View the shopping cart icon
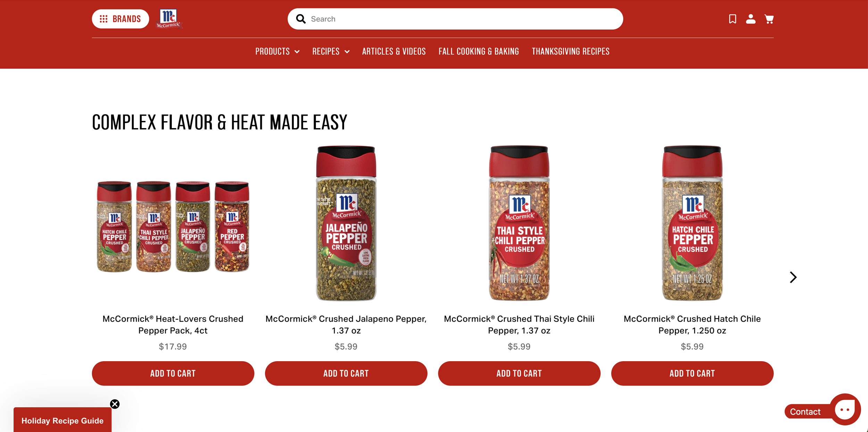Viewport: 868px width, 432px height. click(x=769, y=19)
